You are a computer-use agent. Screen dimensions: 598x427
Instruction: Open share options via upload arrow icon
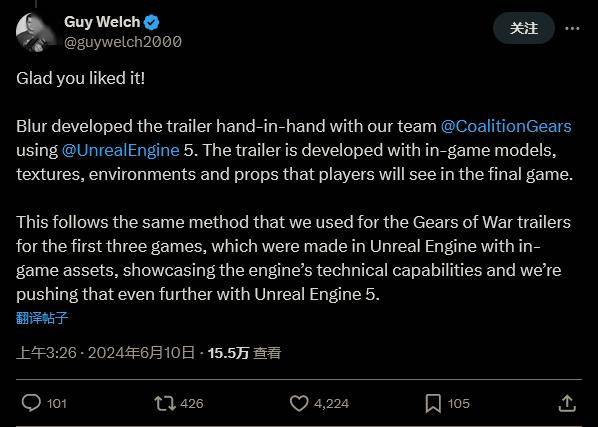567,403
